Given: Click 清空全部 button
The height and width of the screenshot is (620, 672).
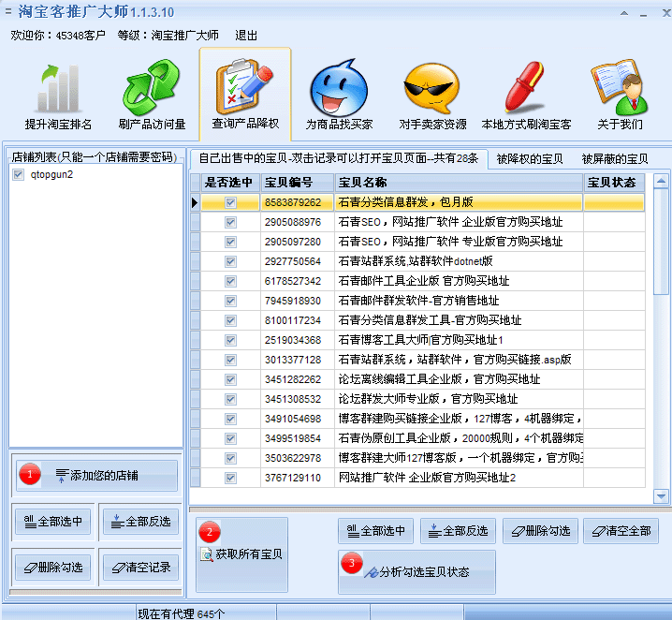Looking at the screenshot, I should [x=621, y=531].
